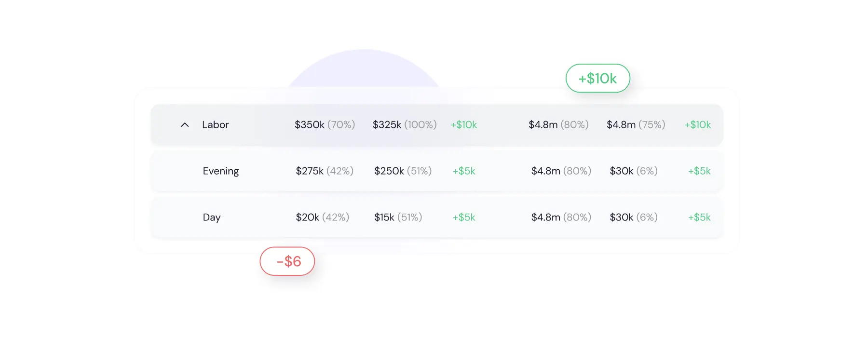Click the +$10k delta in Labor row
Viewport: 868px width, 340px height.
coord(463,124)
